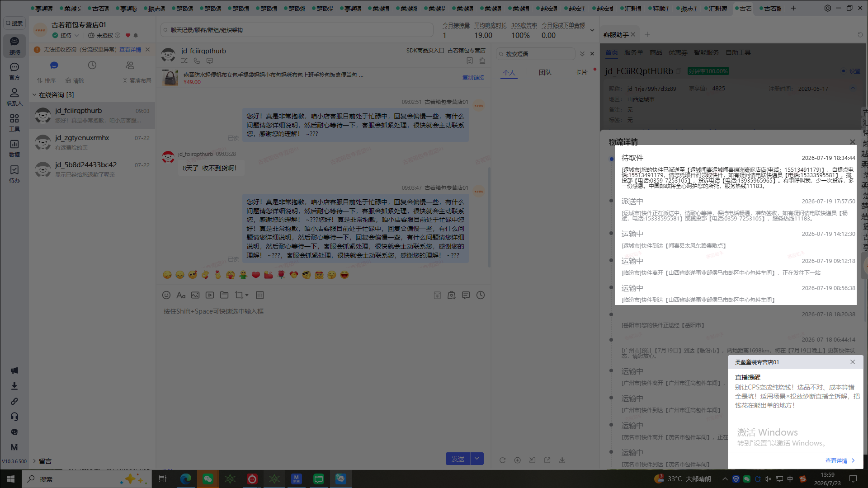Open 官方 messages in the left sidebar
The height and width of the screenshot is (488, 868).
pyautogui.click(x=14, y=71)
